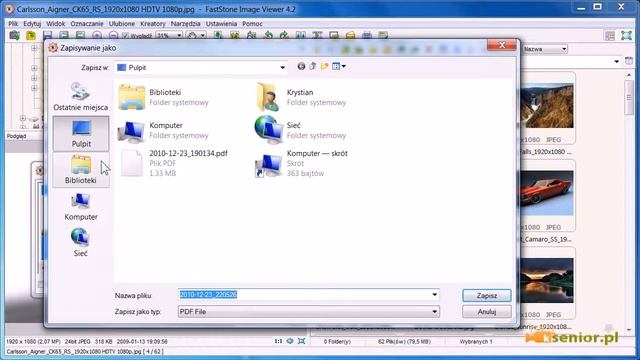
Task: Open the Narzędzia menu
Action: click(186, 24)
